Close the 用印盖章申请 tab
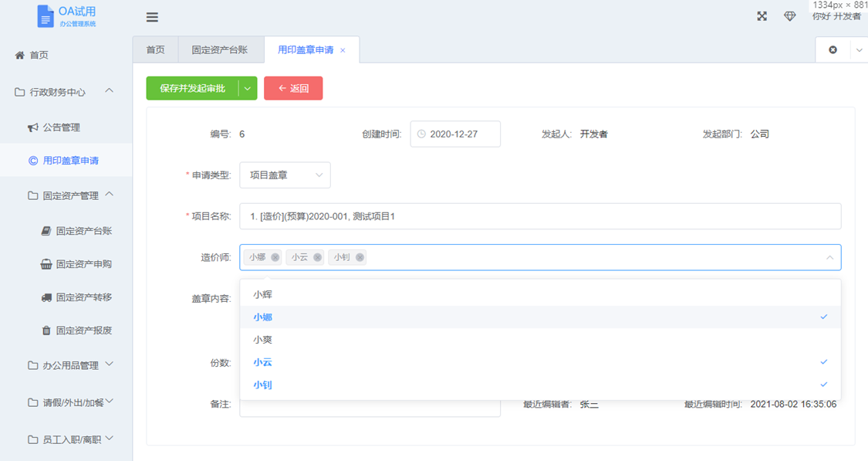This screenshot has width=868, height=461. pyautogui.click(x=343, y=50)
